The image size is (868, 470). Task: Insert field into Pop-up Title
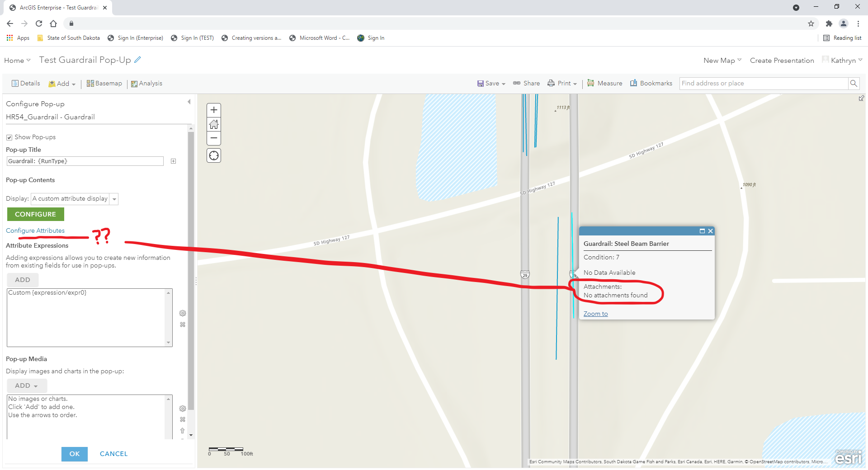(173, 161)
